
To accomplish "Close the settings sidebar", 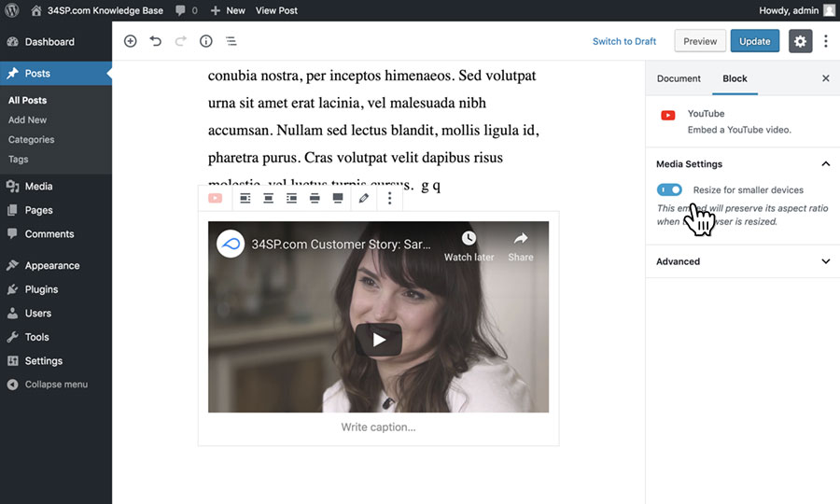I will 826,78.
